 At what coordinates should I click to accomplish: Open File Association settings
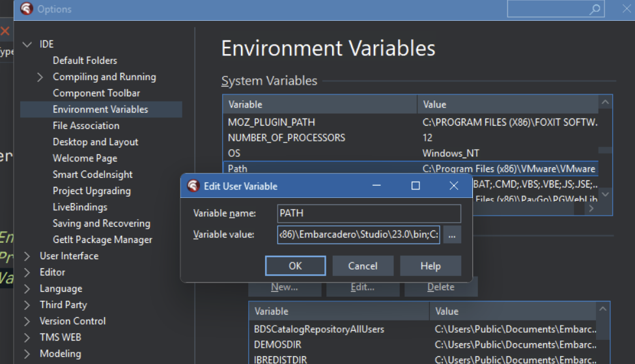(x=86, y=126)
